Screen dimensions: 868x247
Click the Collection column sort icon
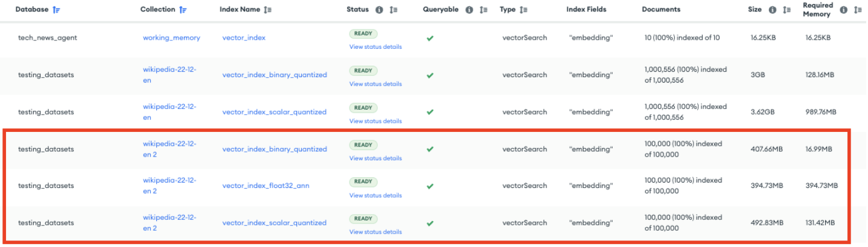click(x=183, y=10)
